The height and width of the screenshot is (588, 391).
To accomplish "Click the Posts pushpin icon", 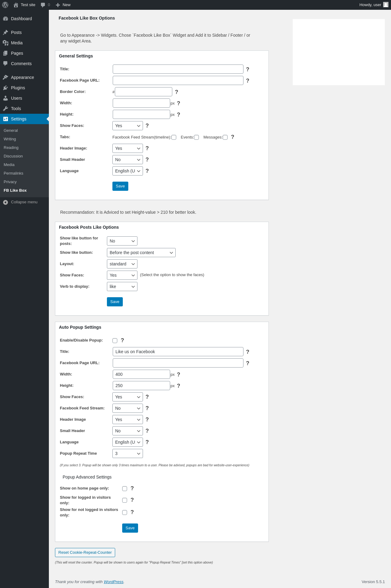I will click(x=5, y=32).
